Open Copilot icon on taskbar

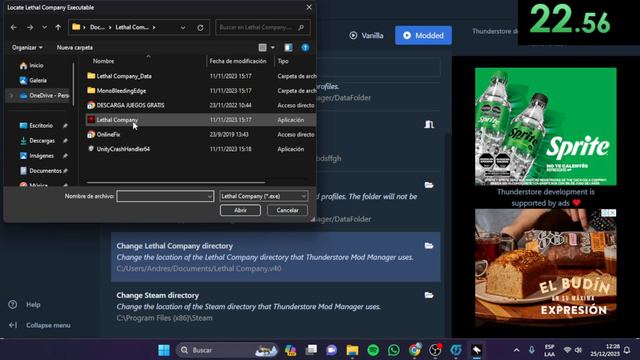click(291, 350)
